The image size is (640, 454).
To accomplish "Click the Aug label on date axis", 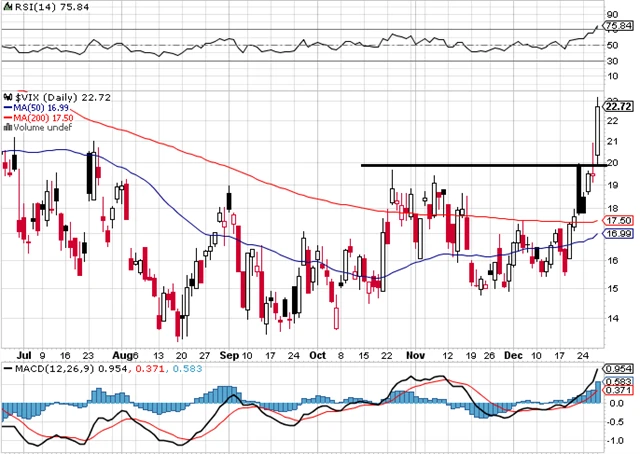I will (122, 356).
